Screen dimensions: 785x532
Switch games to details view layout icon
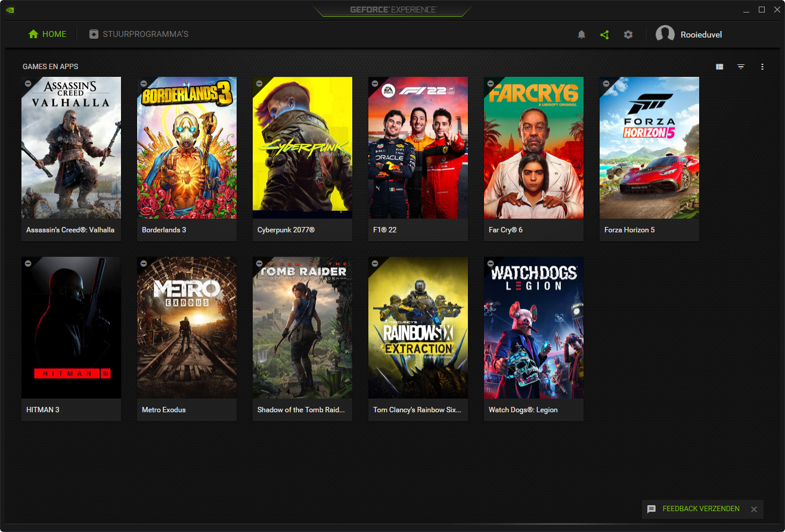click(x=719, y=67)
